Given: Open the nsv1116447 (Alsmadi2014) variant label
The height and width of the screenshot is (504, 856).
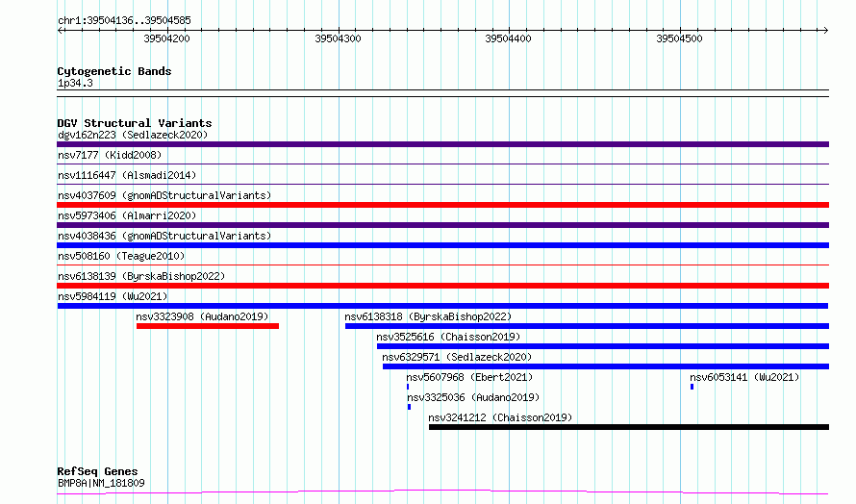Looking at the screenshot, I should [127, 175].
